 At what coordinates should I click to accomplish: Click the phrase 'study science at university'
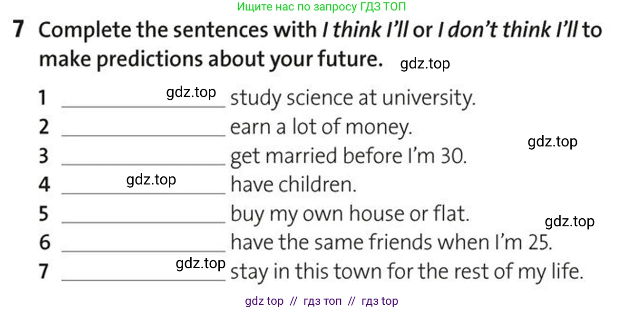pos(353,98)
